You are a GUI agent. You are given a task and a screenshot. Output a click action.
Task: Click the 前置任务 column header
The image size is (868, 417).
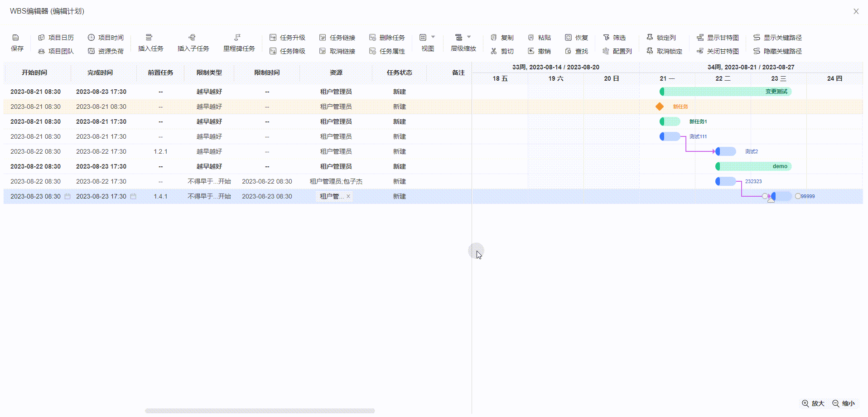[x=160, y=73]
